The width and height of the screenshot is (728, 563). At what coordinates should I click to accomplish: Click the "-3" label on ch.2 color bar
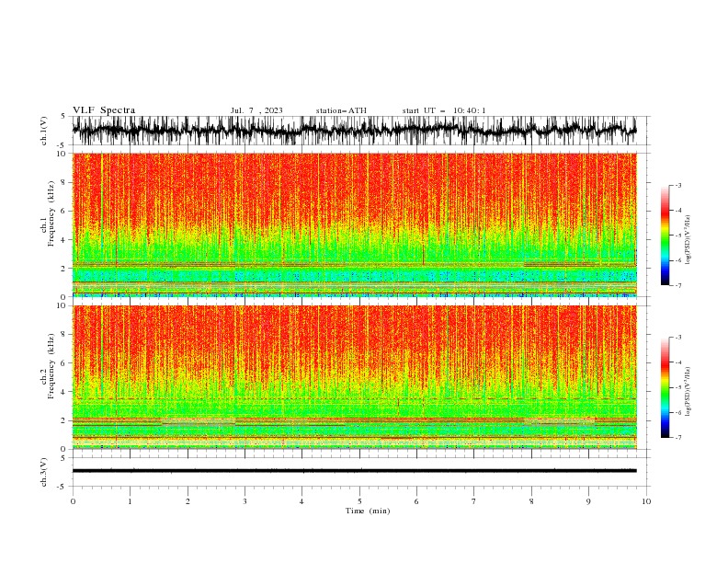[x=677, y=338]
